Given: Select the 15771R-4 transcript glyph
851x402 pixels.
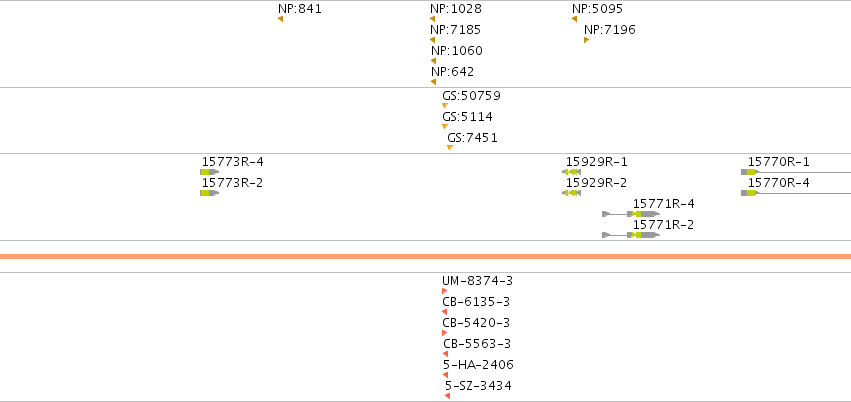Looking at the screenshot, I should [x=631, y=214].
